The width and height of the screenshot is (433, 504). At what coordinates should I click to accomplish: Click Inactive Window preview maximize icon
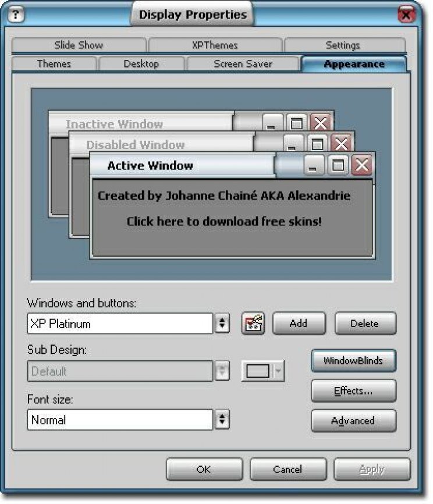tap(296, 122)
